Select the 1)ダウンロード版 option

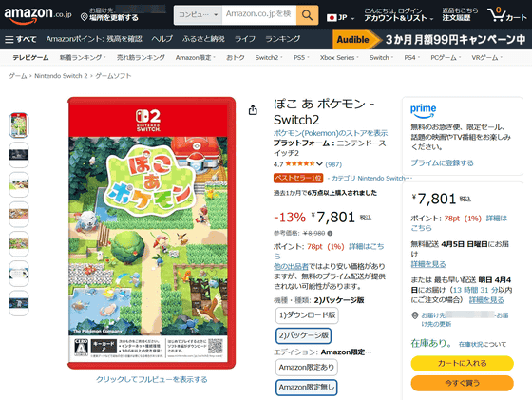click(x=307, y=315)
